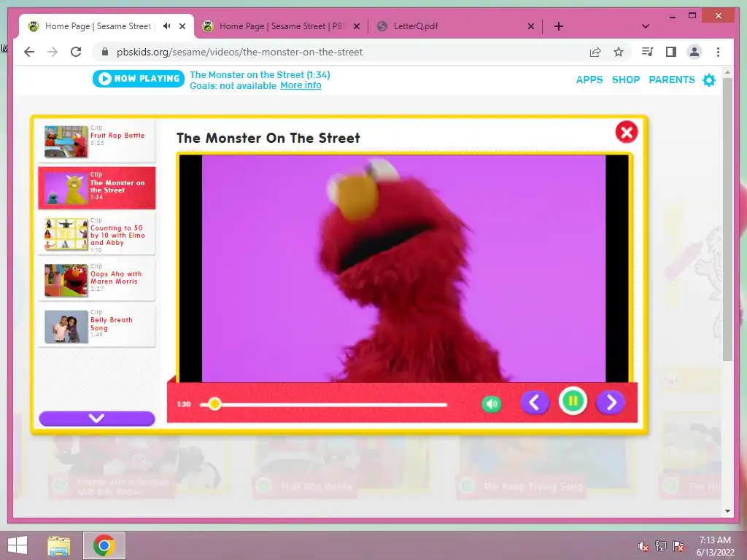Open the taskbar clock and date

point(715,546)
